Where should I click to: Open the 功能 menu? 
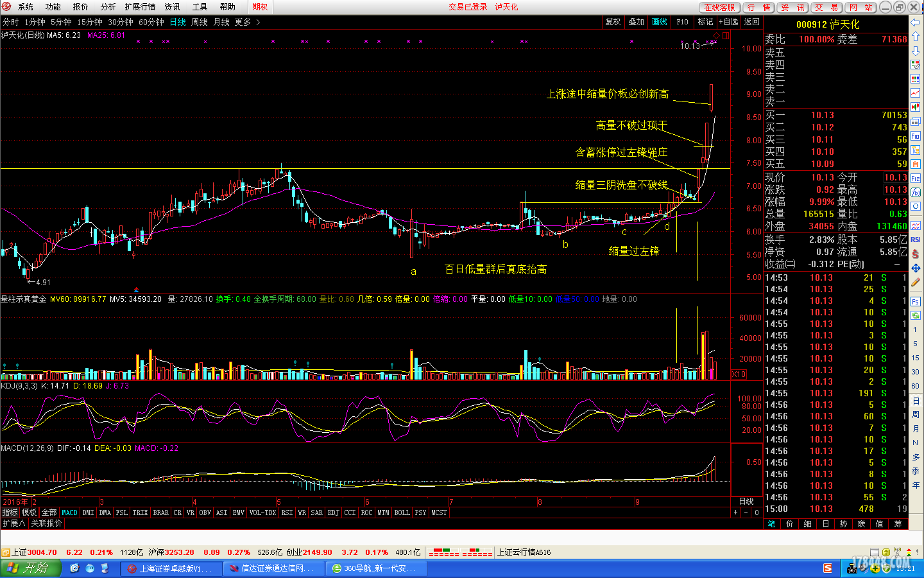[53, 7]
